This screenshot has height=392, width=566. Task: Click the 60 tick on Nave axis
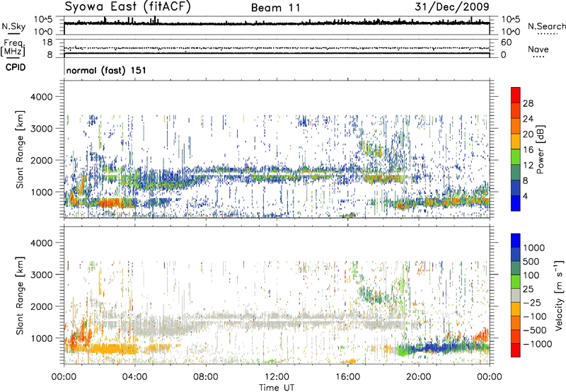(506, 42)
